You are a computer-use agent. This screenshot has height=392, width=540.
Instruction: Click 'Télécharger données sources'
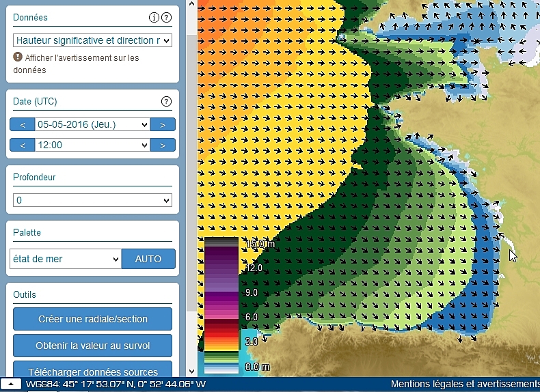[93, 369]
